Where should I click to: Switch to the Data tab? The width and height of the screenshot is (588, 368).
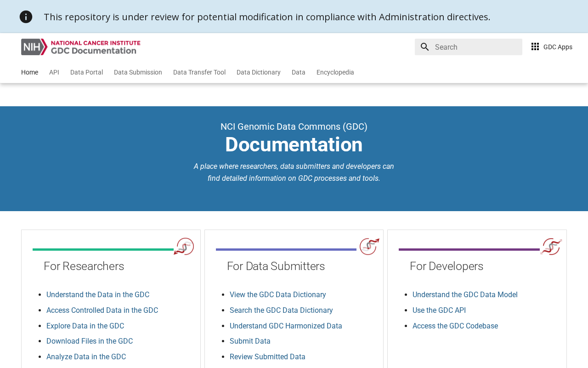pos(299,72)
